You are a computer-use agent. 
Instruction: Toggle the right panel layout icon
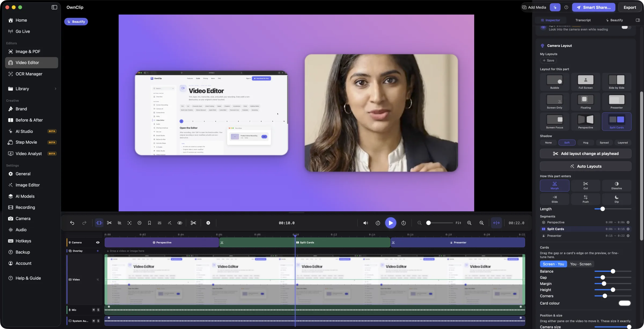[638, 20]
